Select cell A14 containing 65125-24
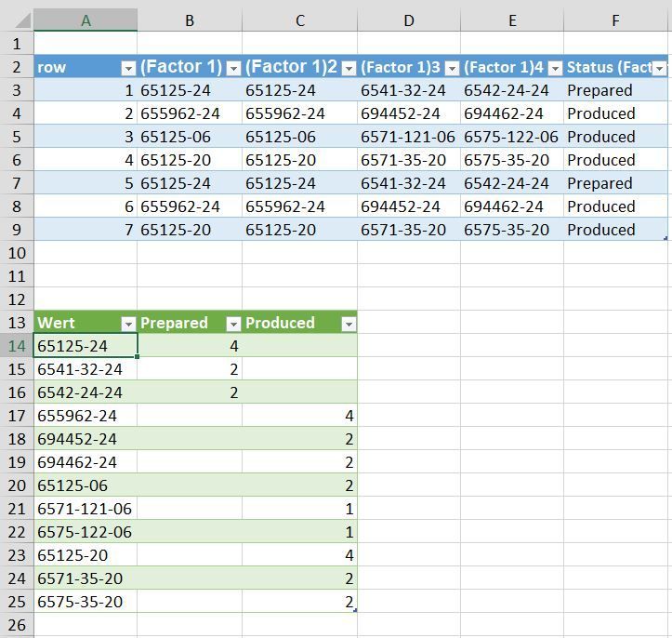The image size is (672, 638). point(86,346)
